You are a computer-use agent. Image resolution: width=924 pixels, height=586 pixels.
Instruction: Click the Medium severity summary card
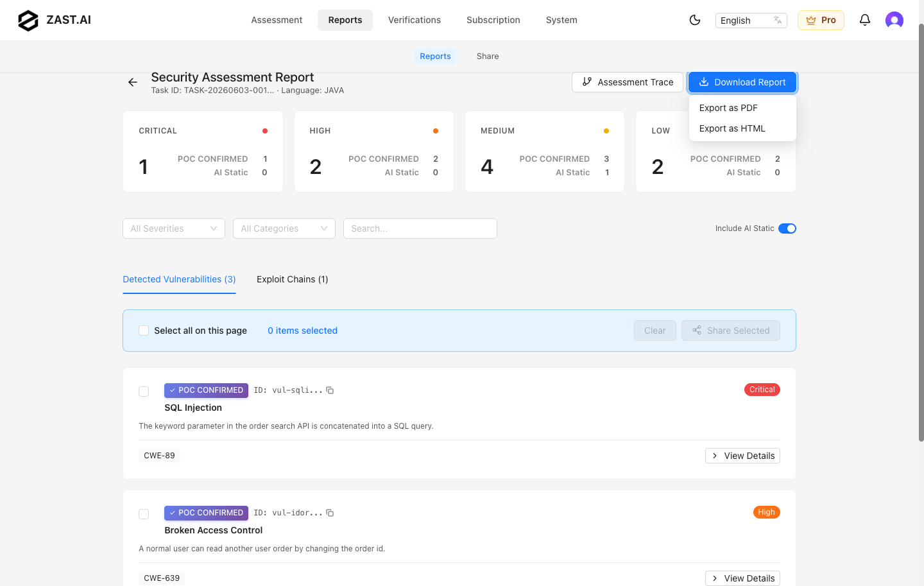pyautogui.click(x=545, y=151)
